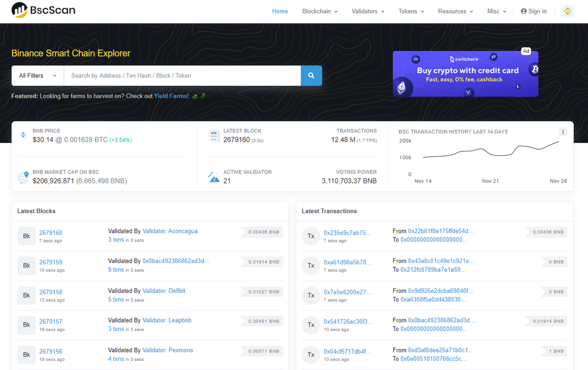Open validator address 0x0bac492386862ad3d in blocks
Screen dimensions: 588x370
coord(176,261)
